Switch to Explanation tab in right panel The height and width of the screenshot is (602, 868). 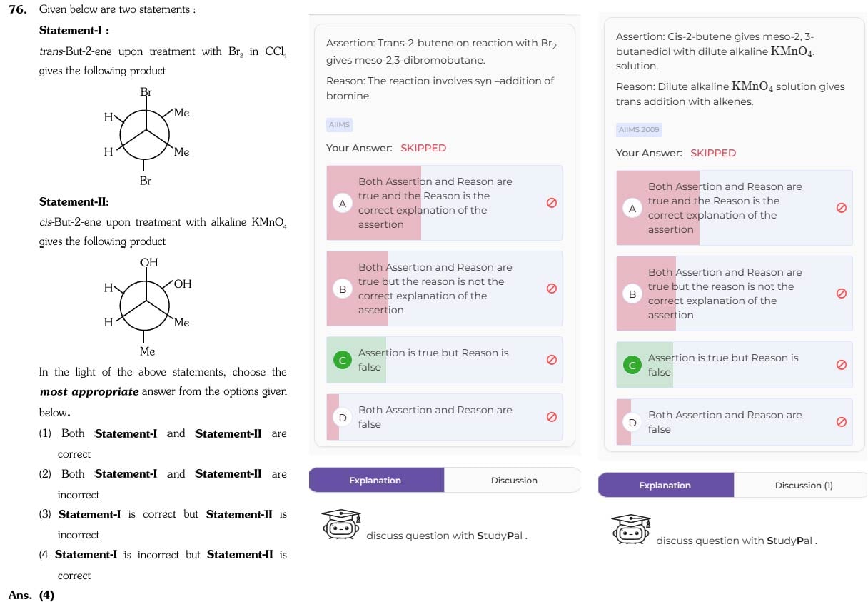(665, 486)
